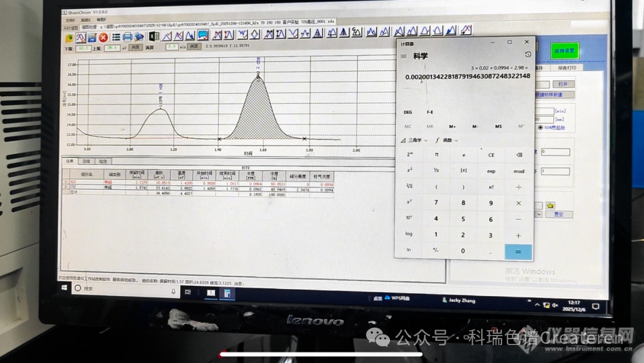Screen dimensions: 644x363
Task: Toggle the DEG angle mode
Action: [x=408, y=112]
